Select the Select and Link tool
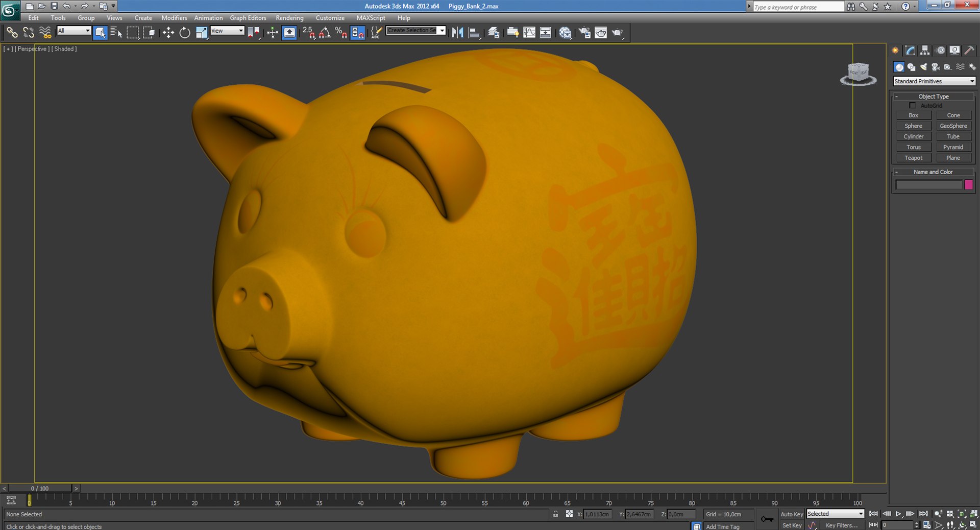The height and width of the screenshot is (530, 980). tap(12, 33)
